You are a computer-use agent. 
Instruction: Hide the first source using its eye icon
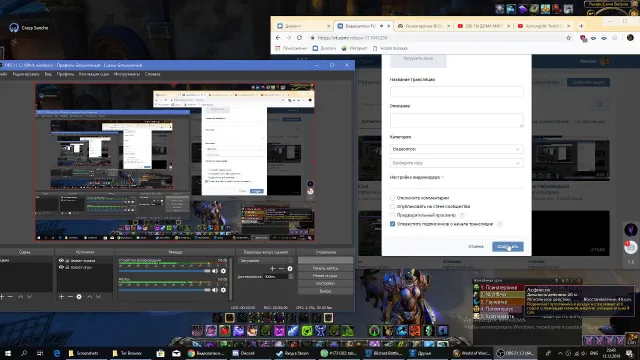[61, 260]
